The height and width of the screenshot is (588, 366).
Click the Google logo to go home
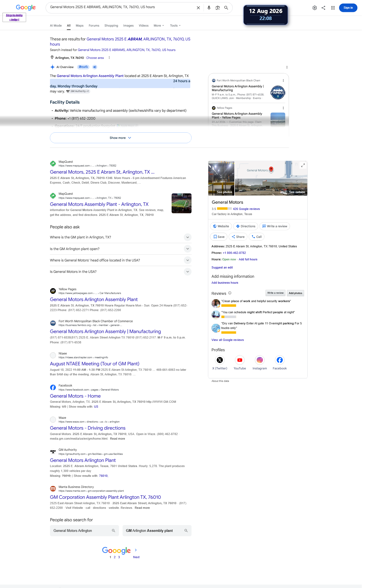(26, 8)
